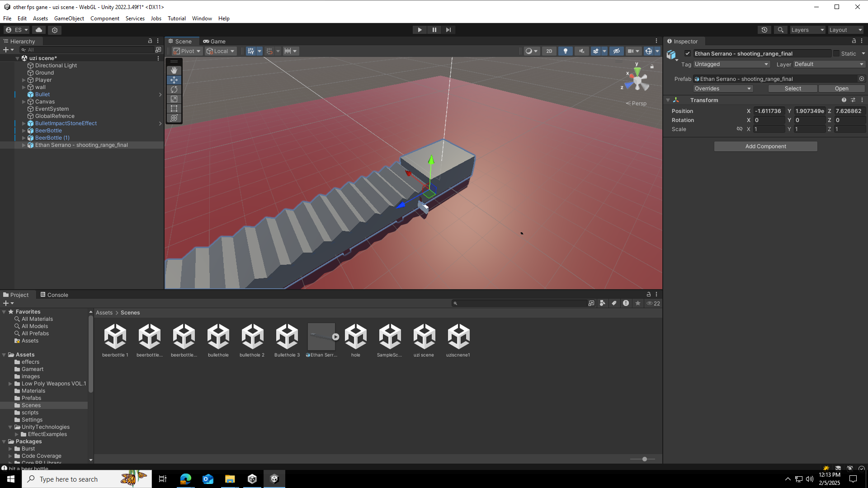This screenshot has width=868, height=488.
Task: Click the Play button
Action: point(420,30)
